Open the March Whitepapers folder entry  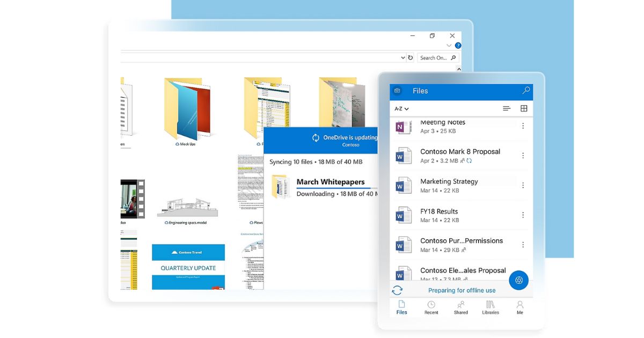point(330,182)
